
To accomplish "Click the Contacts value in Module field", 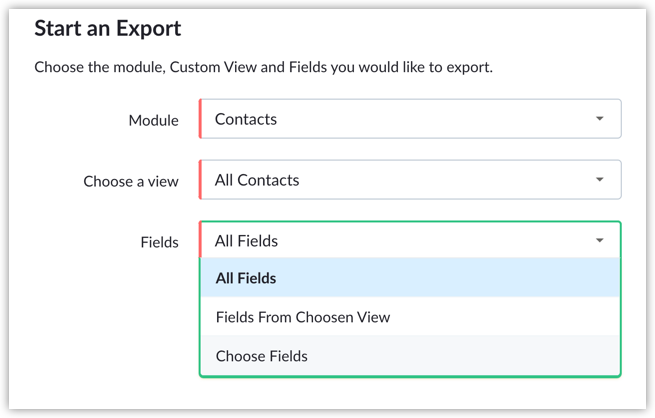I will pos(246,119).
